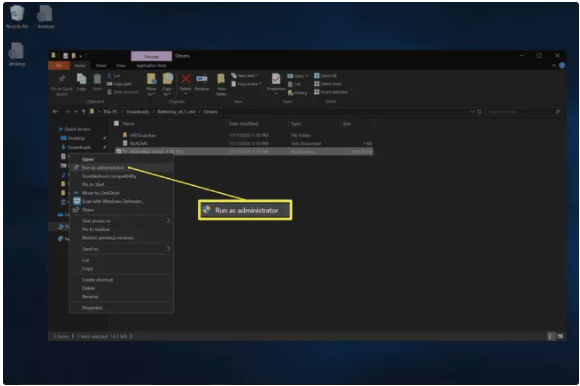Image resolution: width=580 pixels, height=386 pixels.
Task: Click the Manage contextual tab
Action: pos(151,56)
